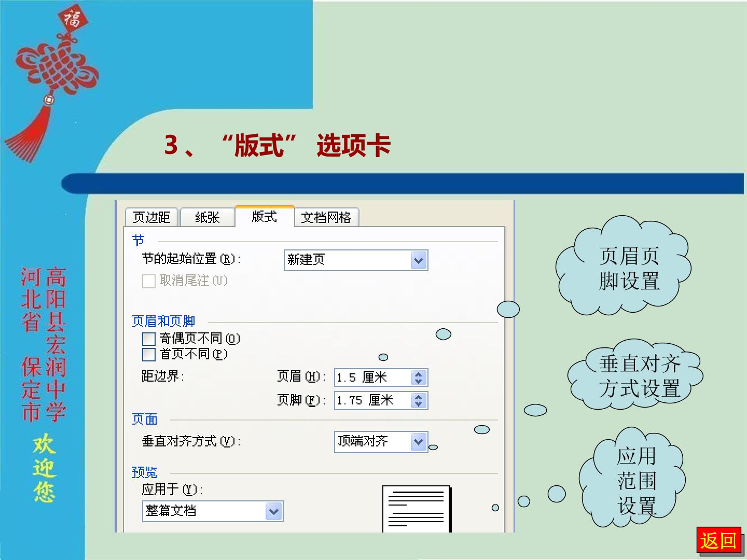747x560 pixels.
Task: Expand the 节的起始位置 dropdown arrow
Action: tap(419, 260)
